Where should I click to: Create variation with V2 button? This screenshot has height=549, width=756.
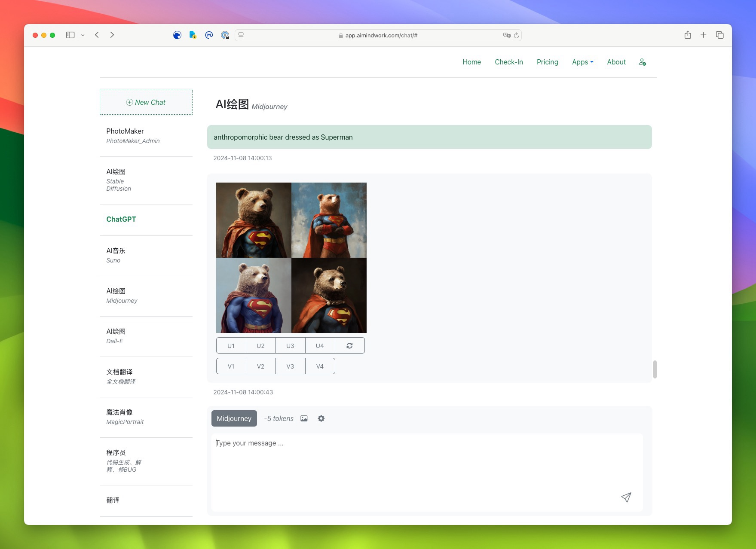[x=261, y=366]
